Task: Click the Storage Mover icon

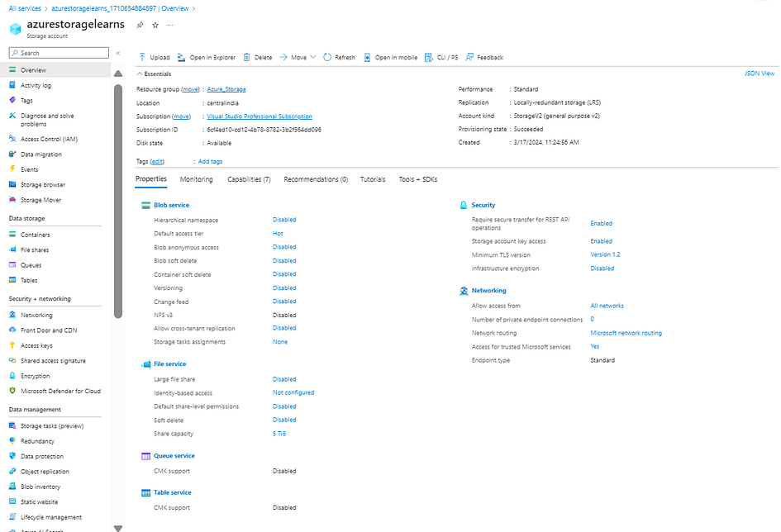Action: [12, 200]
